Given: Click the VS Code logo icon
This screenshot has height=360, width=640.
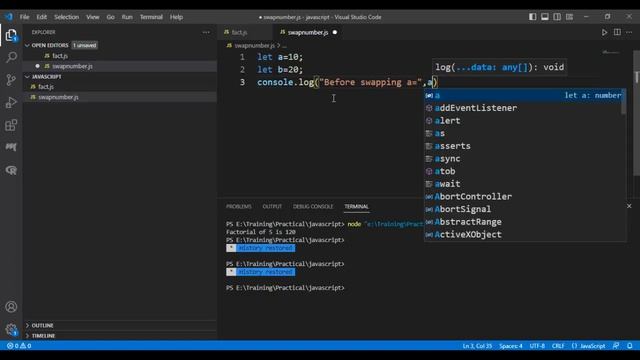Looking at the screenshot, I should pos(9,17).
